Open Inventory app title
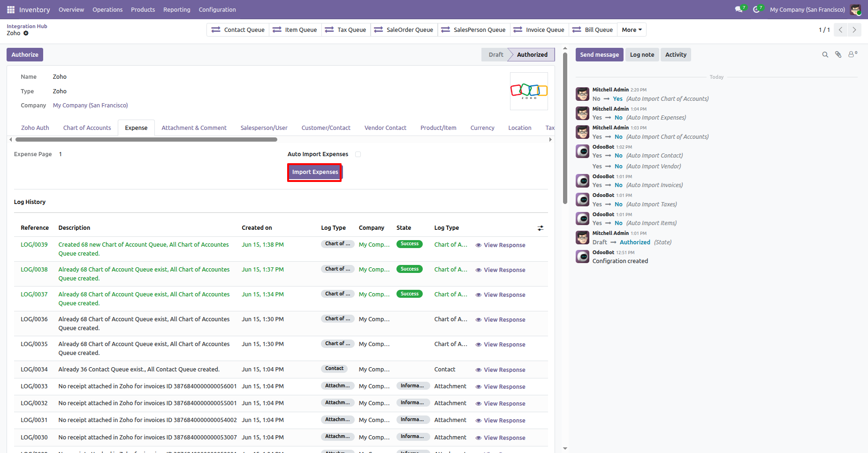Image resolution: width=868 pixels, height=453 pixels. click(x=34, y=9)
